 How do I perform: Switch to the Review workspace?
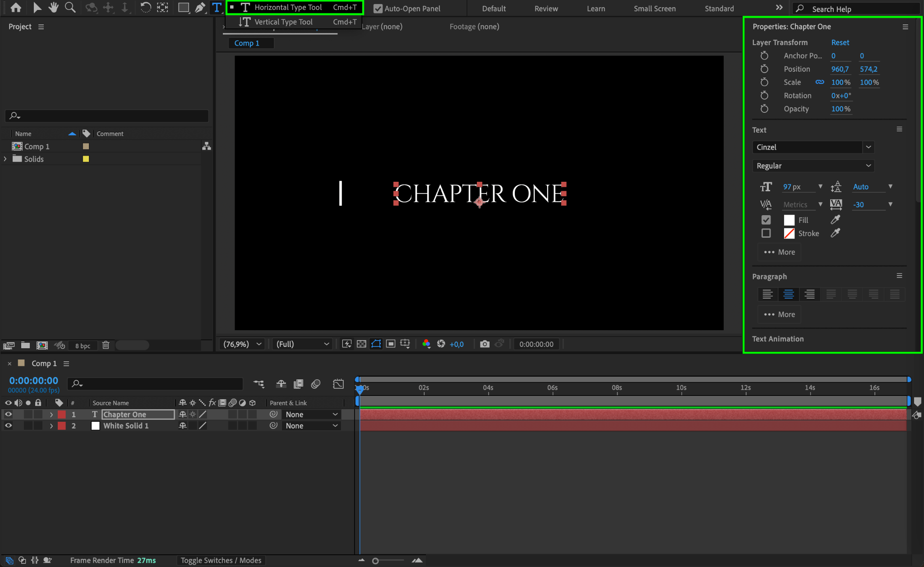[x=546, y=9]
